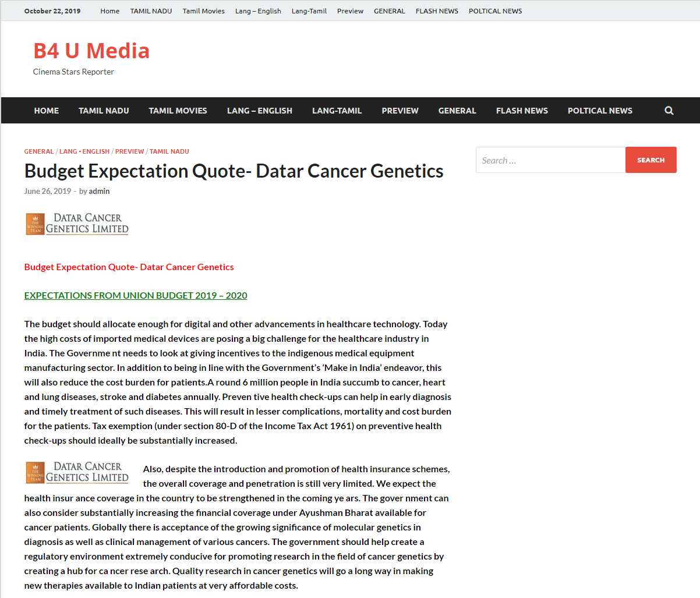Open TAMIL NADU in the top utility bar
700x598 pixels.
click(x=151, y=11)
